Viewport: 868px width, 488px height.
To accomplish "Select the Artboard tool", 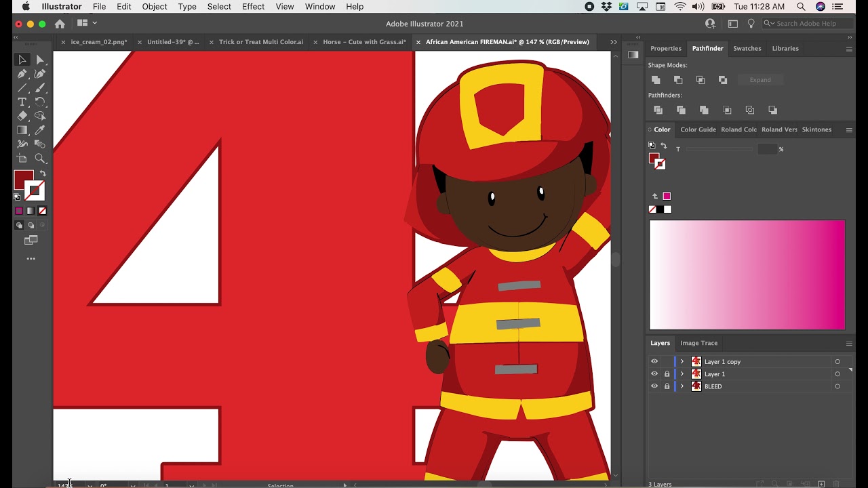I will (x=22, y=159).
